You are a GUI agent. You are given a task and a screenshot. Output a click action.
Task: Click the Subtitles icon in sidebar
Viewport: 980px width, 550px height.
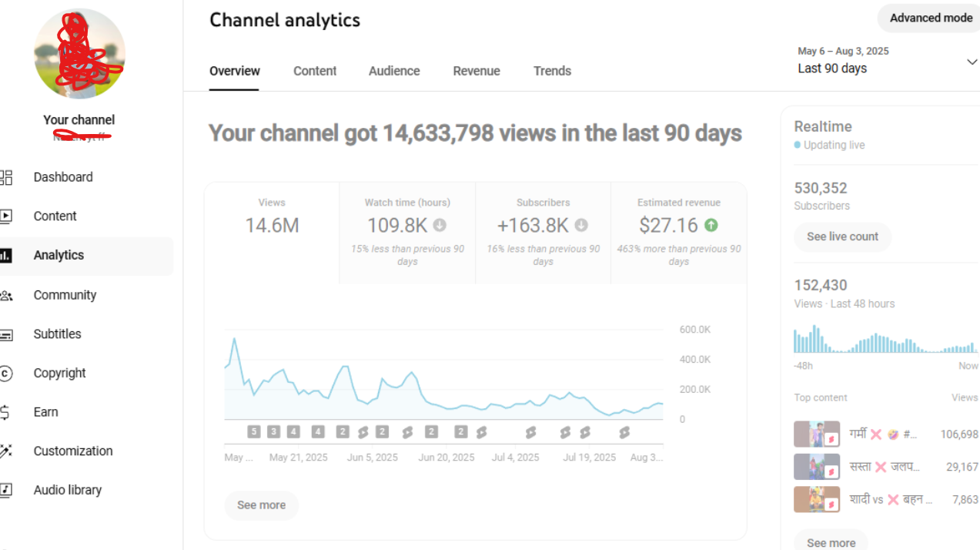click(x=6, y=334)
